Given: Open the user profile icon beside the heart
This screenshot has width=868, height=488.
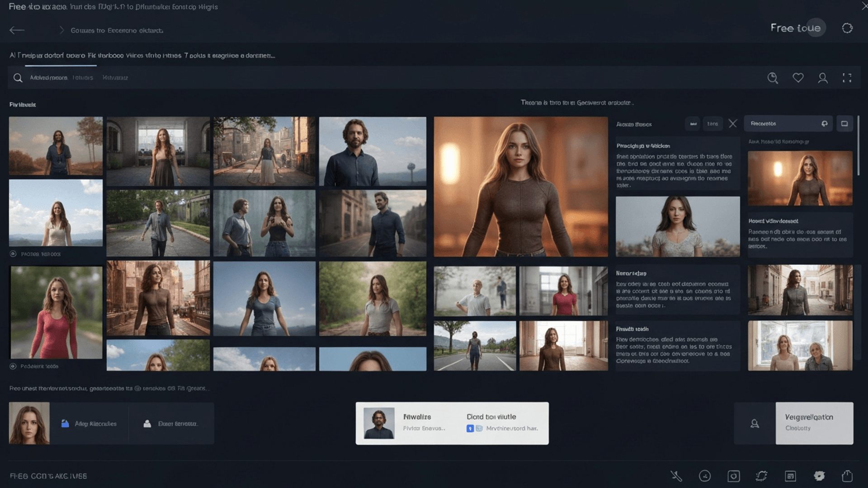Looking at the screenshot, I should pos(823,78).
